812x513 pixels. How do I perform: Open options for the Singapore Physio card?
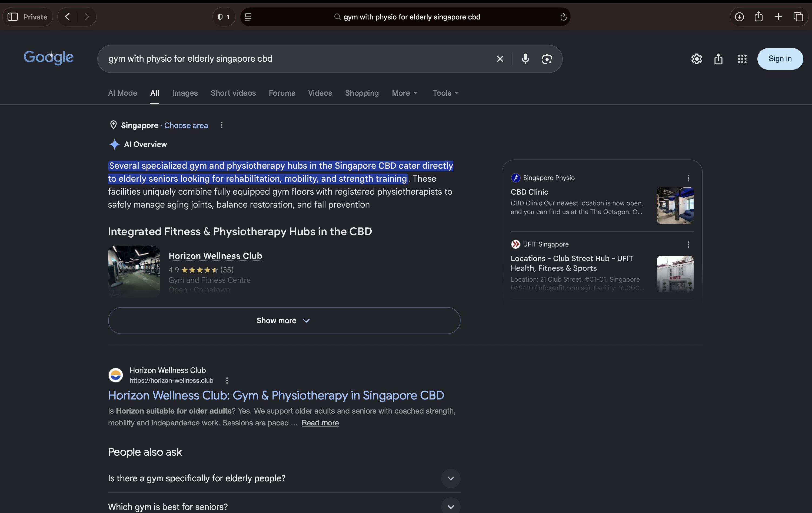688,178
